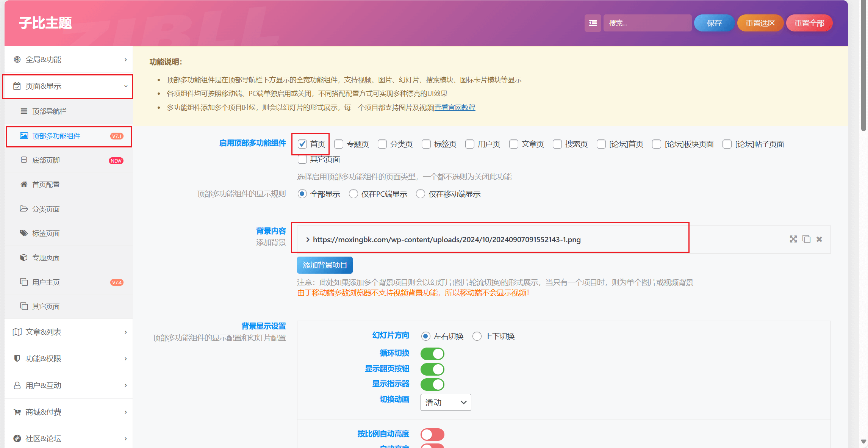Uncheck the 首页 checkbox

click(302, 144)
